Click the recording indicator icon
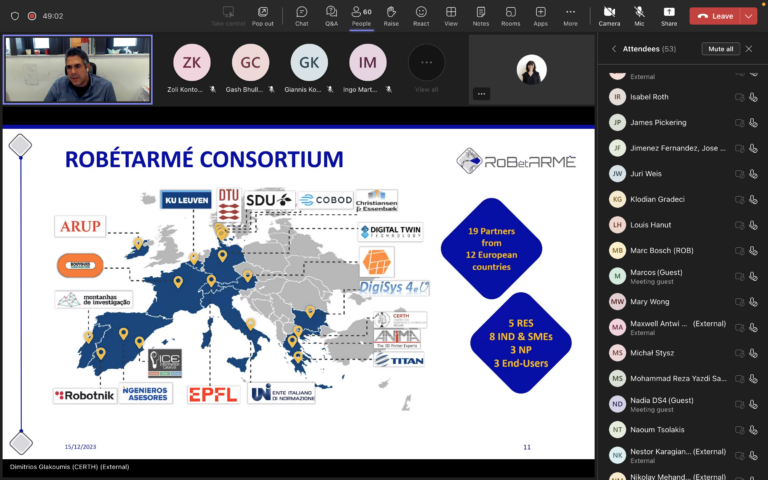The height and width of the screenshot is (480, 768). click(x=32, y=16)
